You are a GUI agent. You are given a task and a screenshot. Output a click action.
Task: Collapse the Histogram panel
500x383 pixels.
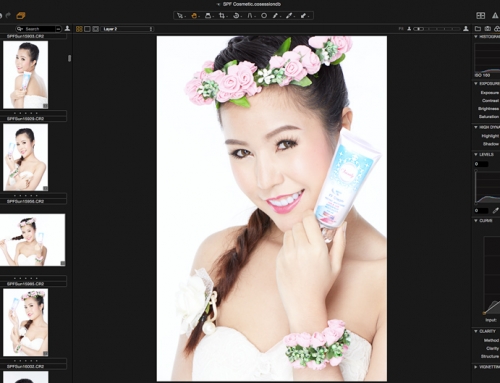tap(476, 37)
